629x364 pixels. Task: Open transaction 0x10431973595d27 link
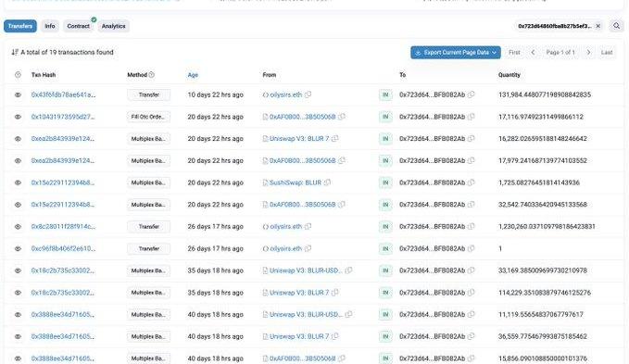(63, 117)
